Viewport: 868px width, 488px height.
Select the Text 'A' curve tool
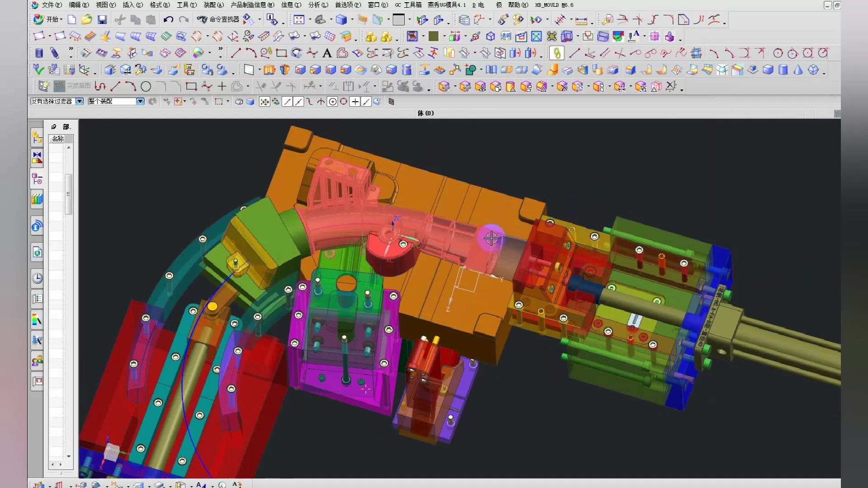327,53
